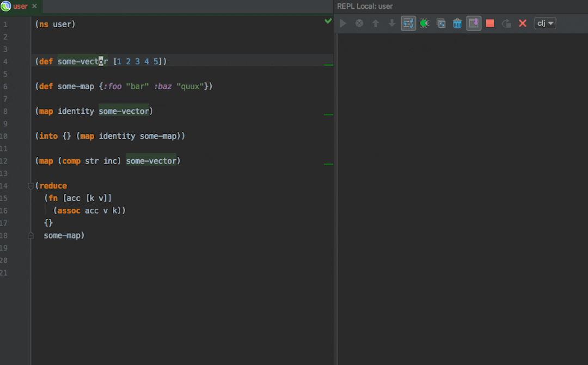The width and height of the screenshot is (588, 365).
Task: Click the green inspection checkmark above the scrollbar
Action: coord(328,21)
